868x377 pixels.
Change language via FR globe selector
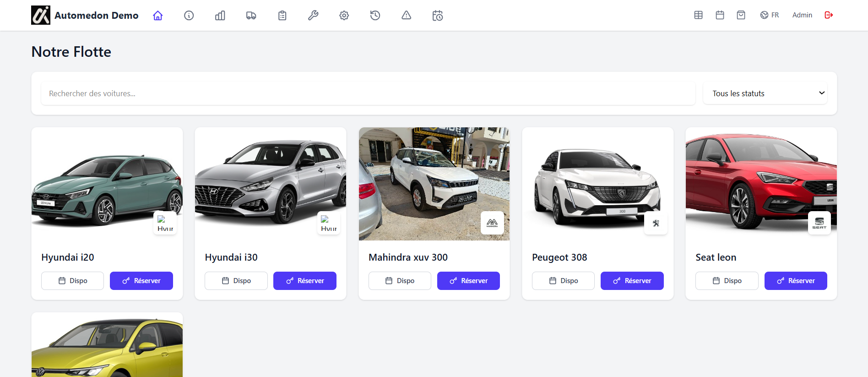pos(770,15)
